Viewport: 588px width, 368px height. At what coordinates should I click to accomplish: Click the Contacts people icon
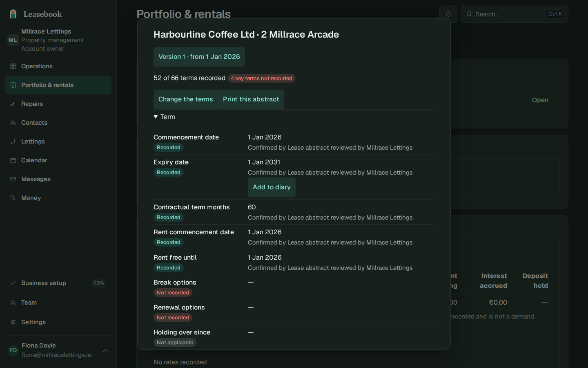(x=13, y=123)
